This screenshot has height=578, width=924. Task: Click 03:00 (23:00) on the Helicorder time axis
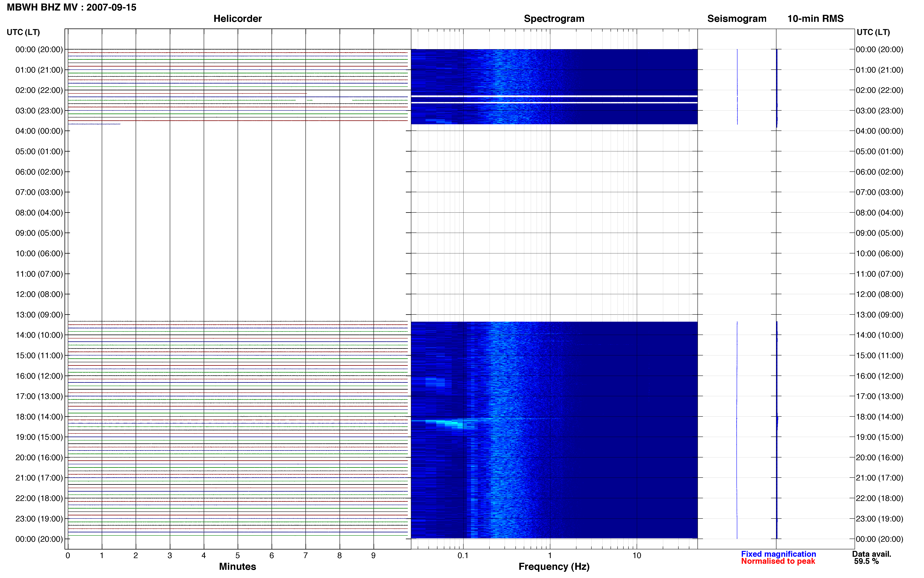39,111
